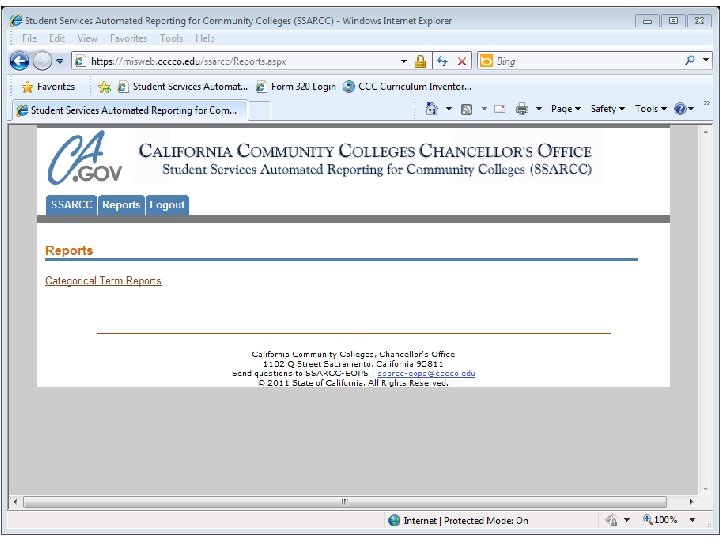
Task: Select the SSARCC navigation tab
Action: pos(72,205)
